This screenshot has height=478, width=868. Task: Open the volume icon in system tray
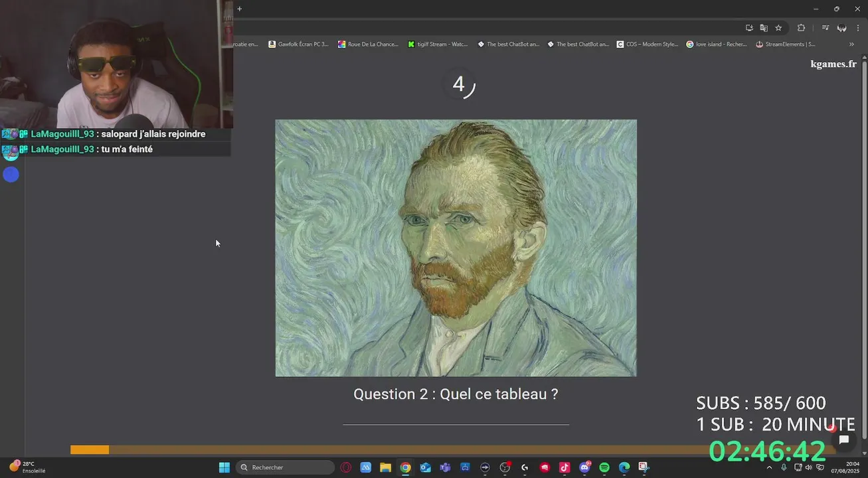[808, 467]
